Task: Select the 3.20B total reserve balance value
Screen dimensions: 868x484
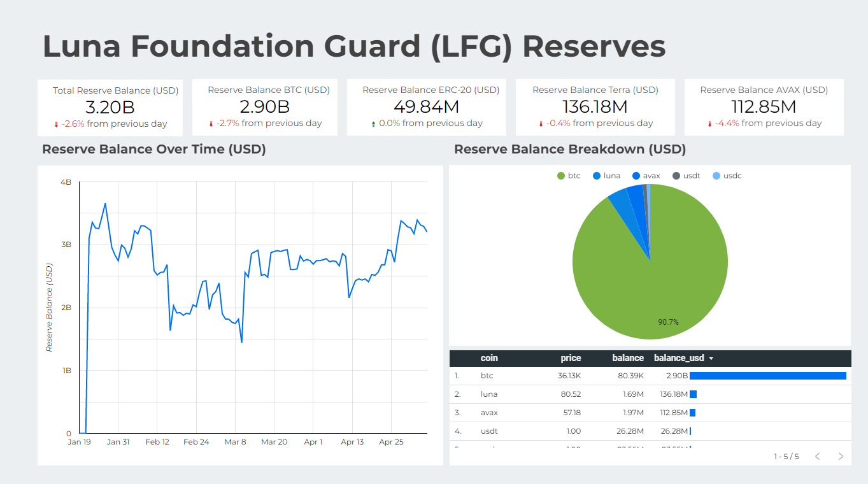Action: point(110,107)
